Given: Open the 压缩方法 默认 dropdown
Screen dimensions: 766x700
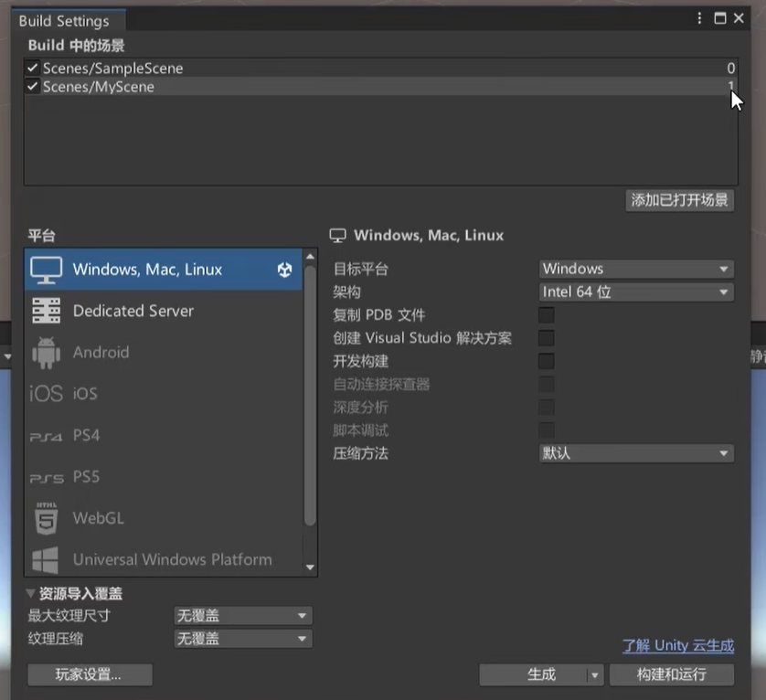Looking at the screenshot, I should (x=636, y=453).
